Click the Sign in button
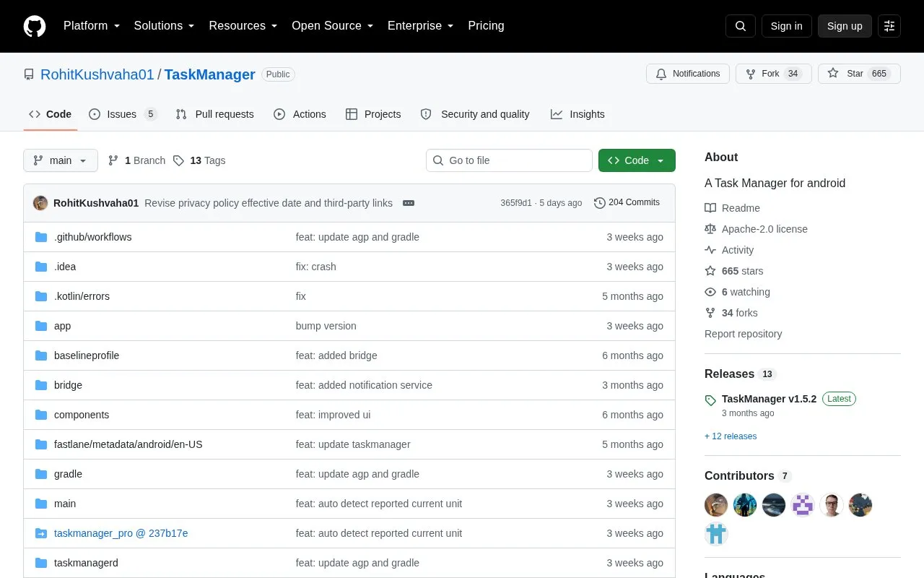924x578 pixels. (x=786, y=26)
